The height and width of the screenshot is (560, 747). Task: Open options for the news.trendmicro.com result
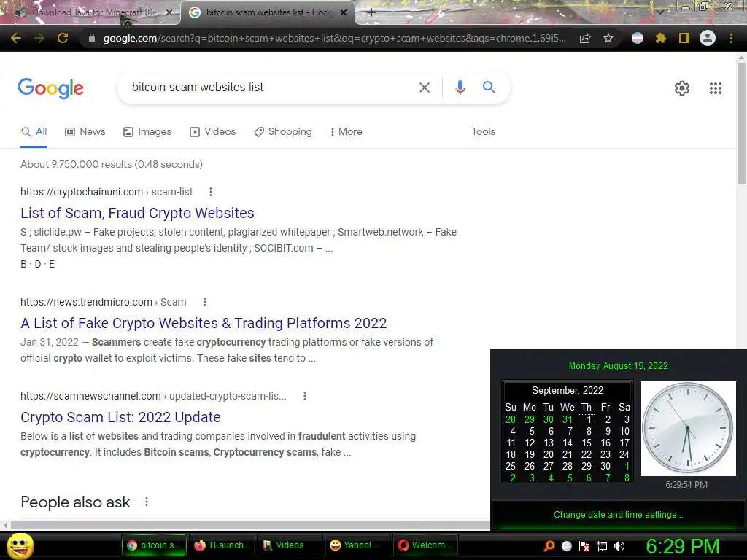click(205, 302)
